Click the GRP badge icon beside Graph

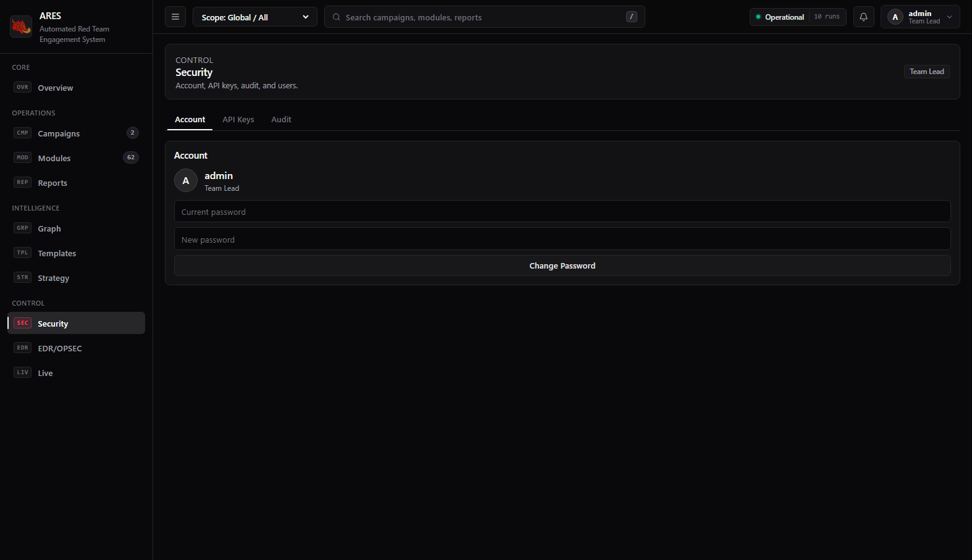(x=23, y=228)
